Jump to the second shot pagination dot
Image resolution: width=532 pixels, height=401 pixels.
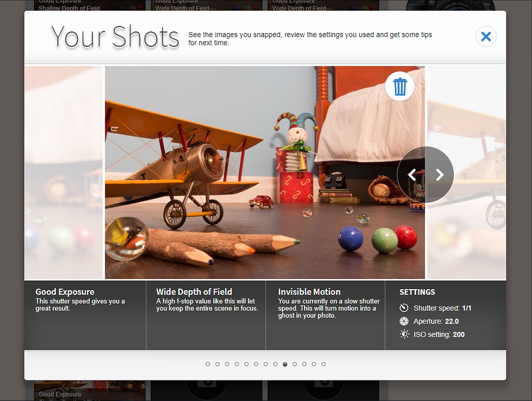(x=218, y=364)
